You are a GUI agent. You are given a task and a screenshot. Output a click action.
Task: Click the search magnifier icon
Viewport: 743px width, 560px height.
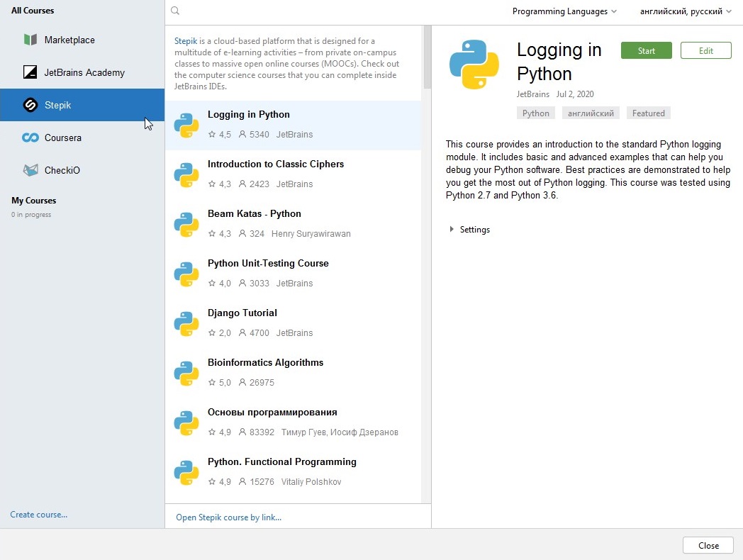pyautogui.click(x=175, y=11)
